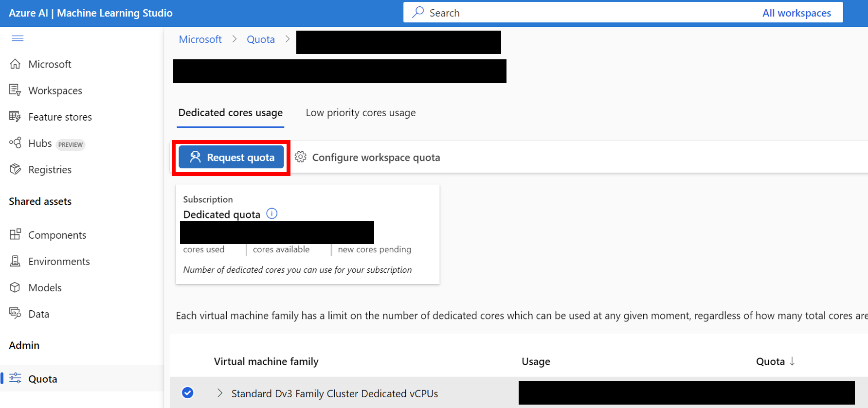Viewport: 868px width, 408px height.
Task: Click Azure AI Machine Learning Studio title
Action: pos(90,13)
